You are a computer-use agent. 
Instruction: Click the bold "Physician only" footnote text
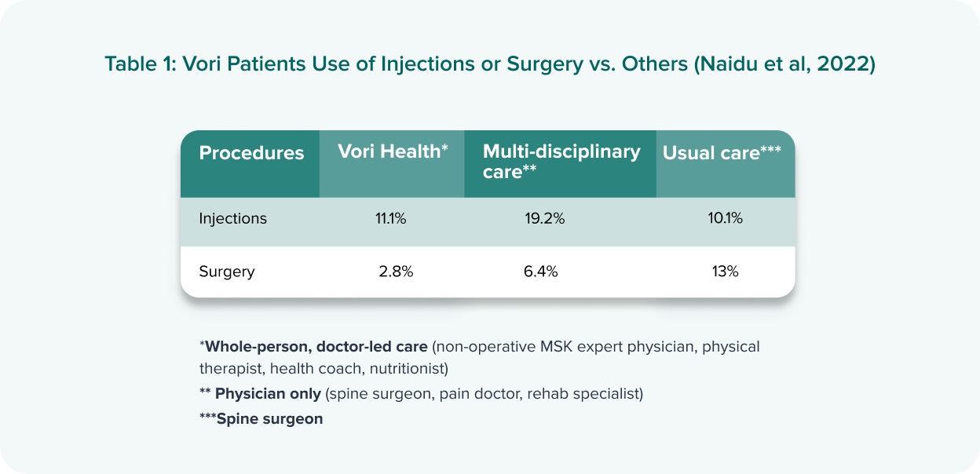(268, 393)
